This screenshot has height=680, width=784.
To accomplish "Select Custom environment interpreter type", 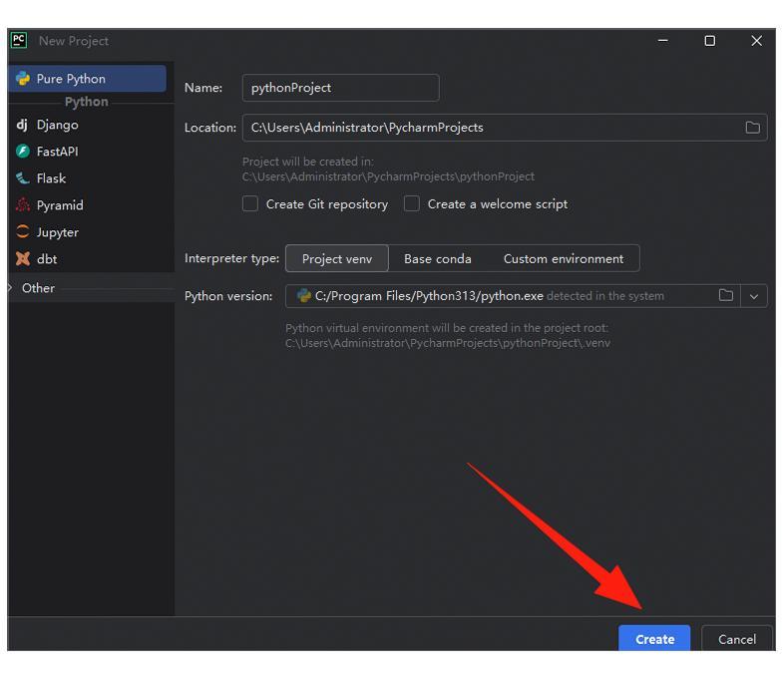I will pos(563,259).
